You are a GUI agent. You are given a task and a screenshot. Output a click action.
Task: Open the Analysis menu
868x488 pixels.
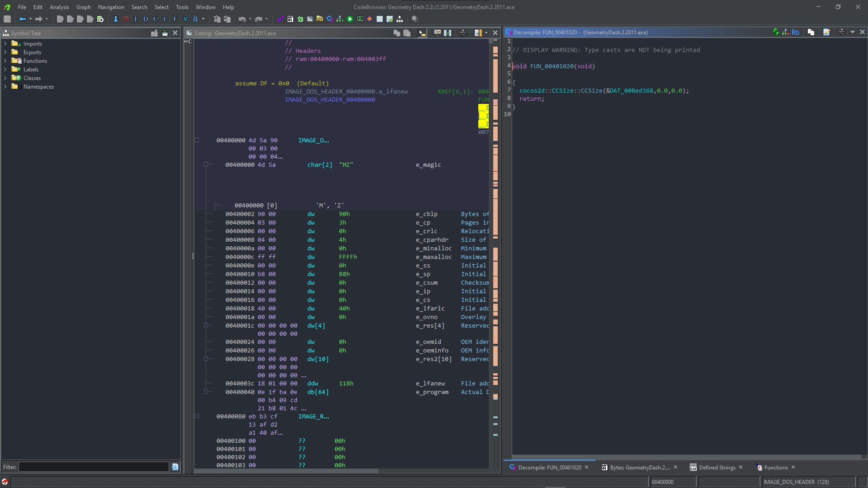[x=59, y=7]
